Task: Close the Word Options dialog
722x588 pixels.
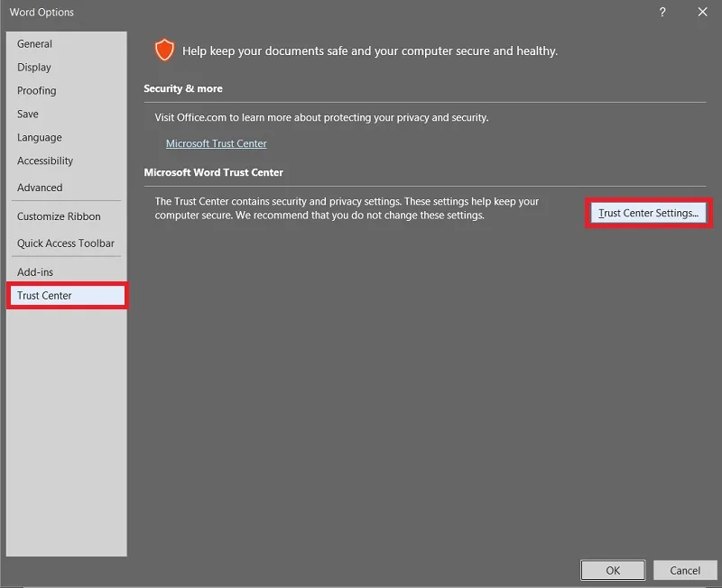Action: [702, 12]
